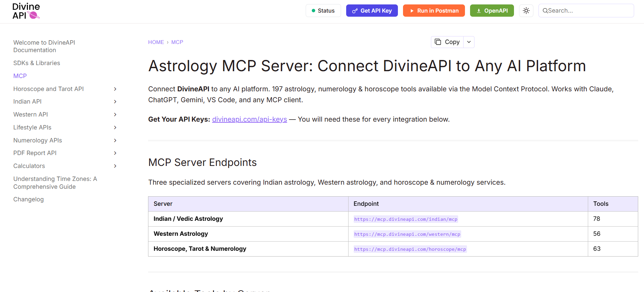Open the Copy dropdown arrow
Screen dimensions: 644x292
pos(469,42)
